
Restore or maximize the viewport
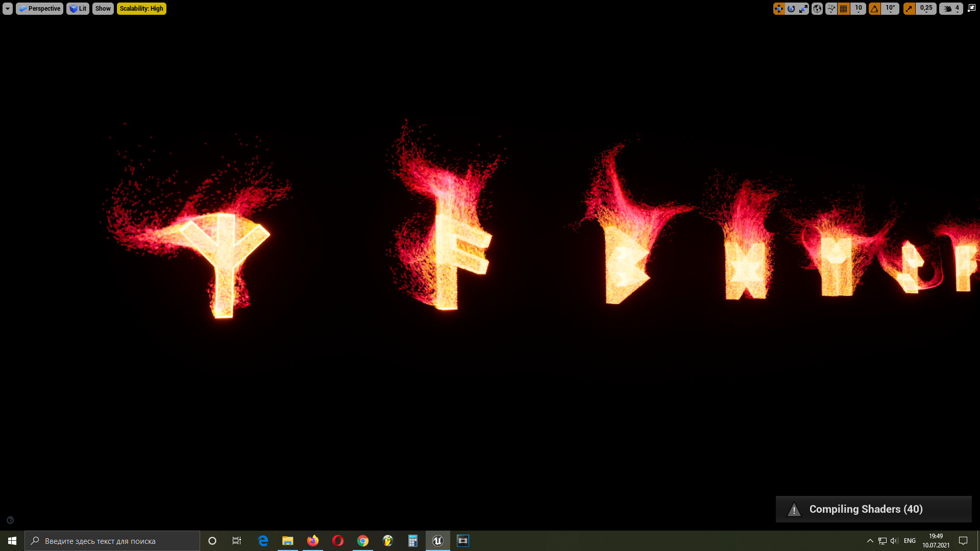click(971, 8)
